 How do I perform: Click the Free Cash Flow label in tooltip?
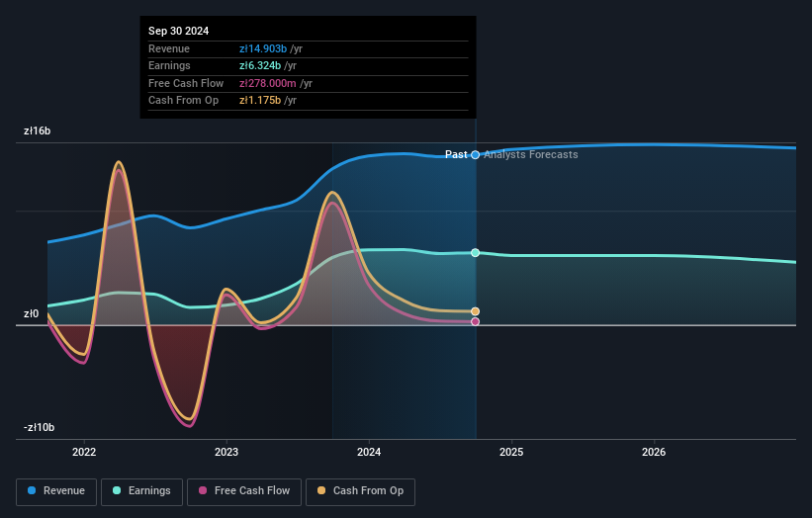186,83
